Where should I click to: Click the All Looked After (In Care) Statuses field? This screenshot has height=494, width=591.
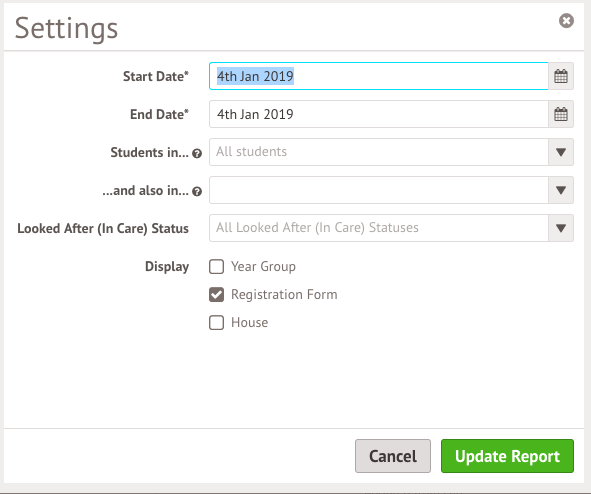379,228
